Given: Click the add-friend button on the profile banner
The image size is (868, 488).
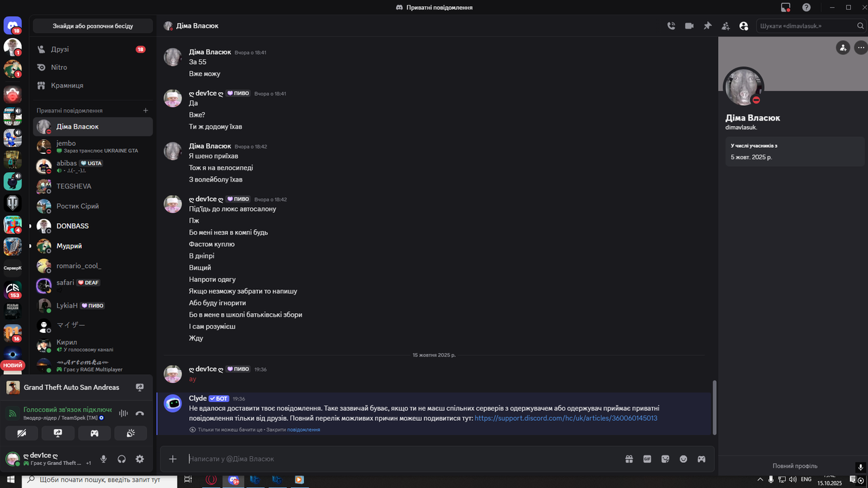Looking at the screenshot, I should (x=843, y=47).
